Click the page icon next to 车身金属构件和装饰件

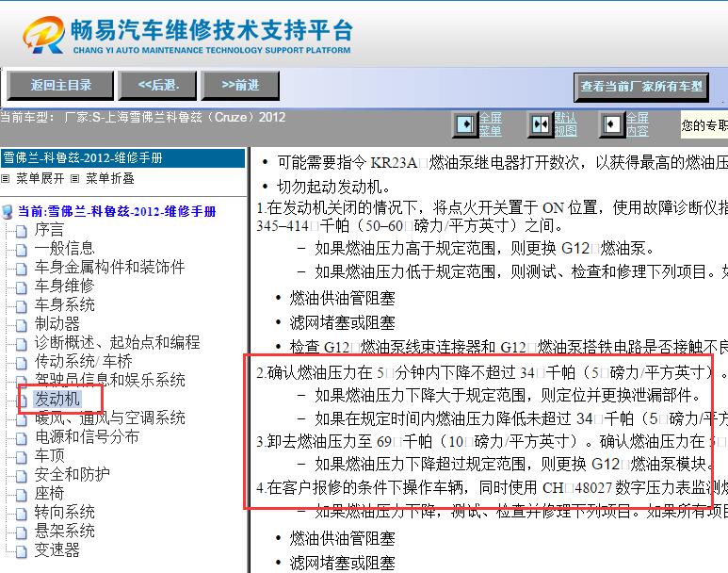point(22,269)
